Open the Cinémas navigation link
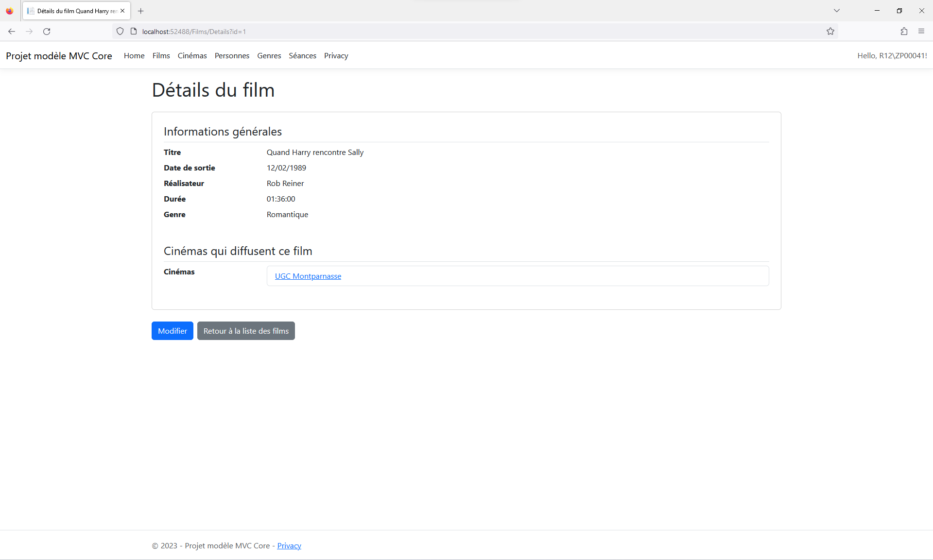The height and width of the screenshot is (560, 933). (192, 55)
